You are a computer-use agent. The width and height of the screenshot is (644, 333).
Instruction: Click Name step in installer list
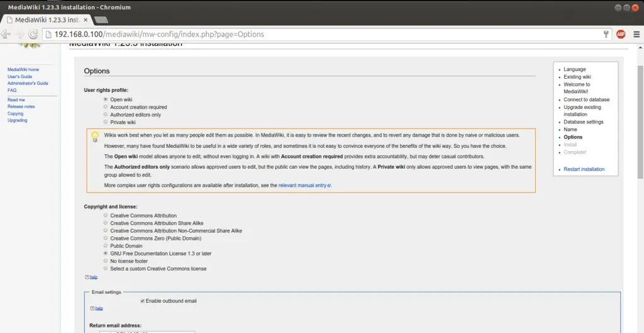(570, 130)
